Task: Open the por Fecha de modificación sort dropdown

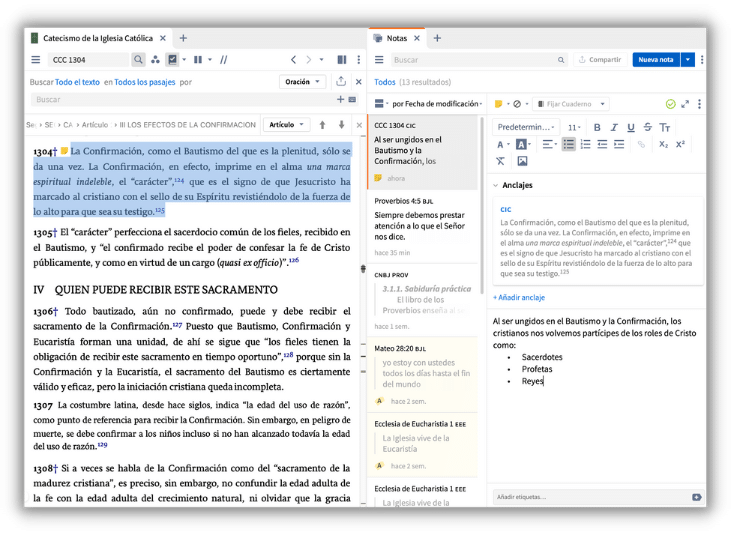Action: click(437, 103)
